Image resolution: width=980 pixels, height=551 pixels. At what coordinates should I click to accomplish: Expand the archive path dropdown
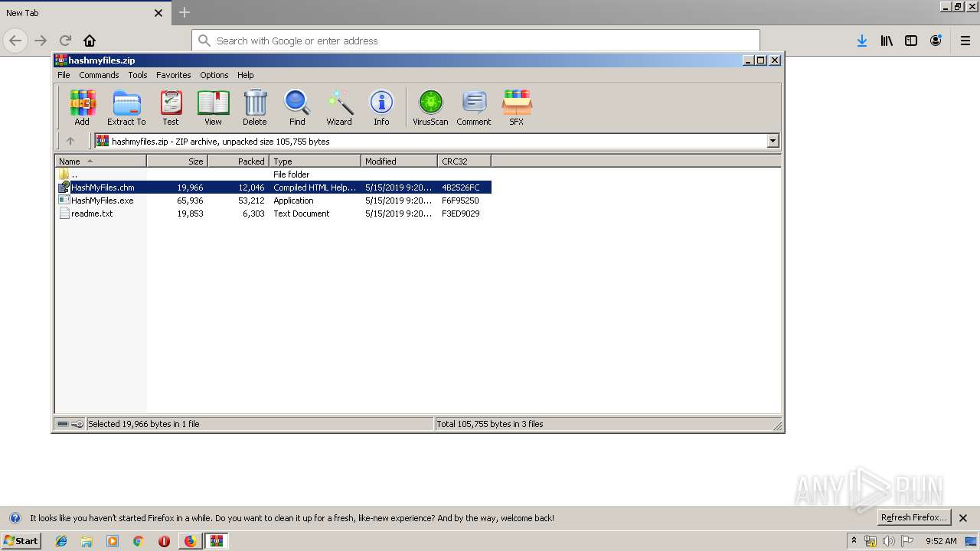coord(773,141)
